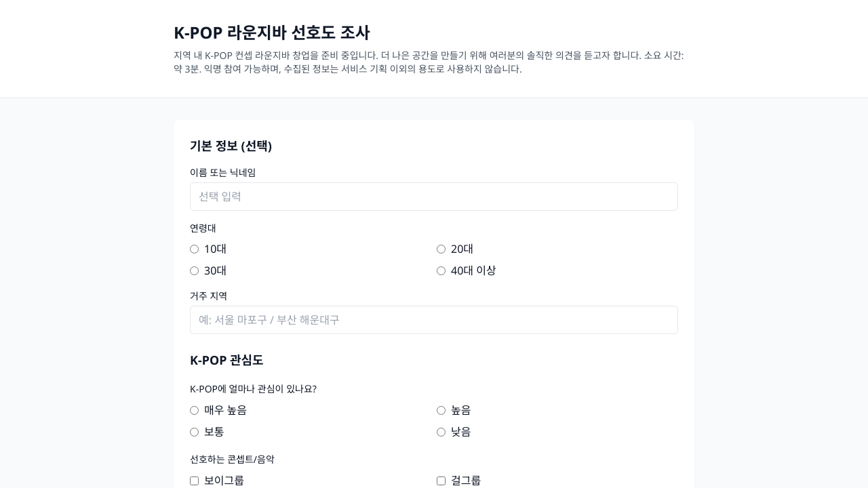Screen dimensions: 868x488
Task: Select the 10대 age radio button
Action: [195, 249]
